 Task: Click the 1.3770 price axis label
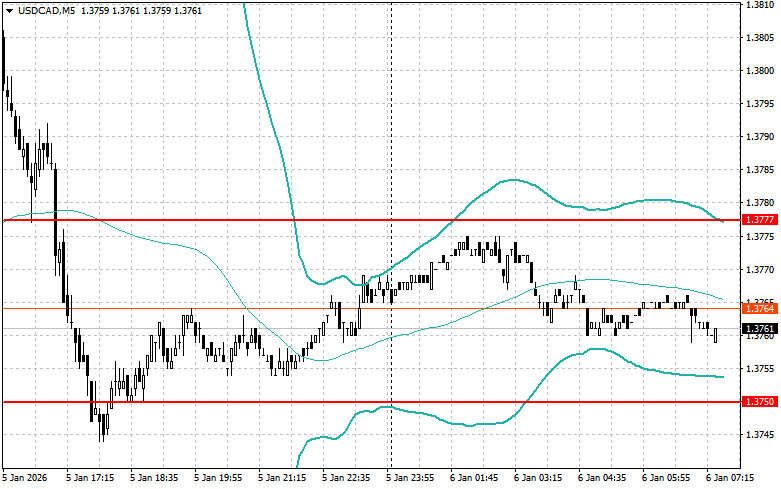(x=760, y=269)
